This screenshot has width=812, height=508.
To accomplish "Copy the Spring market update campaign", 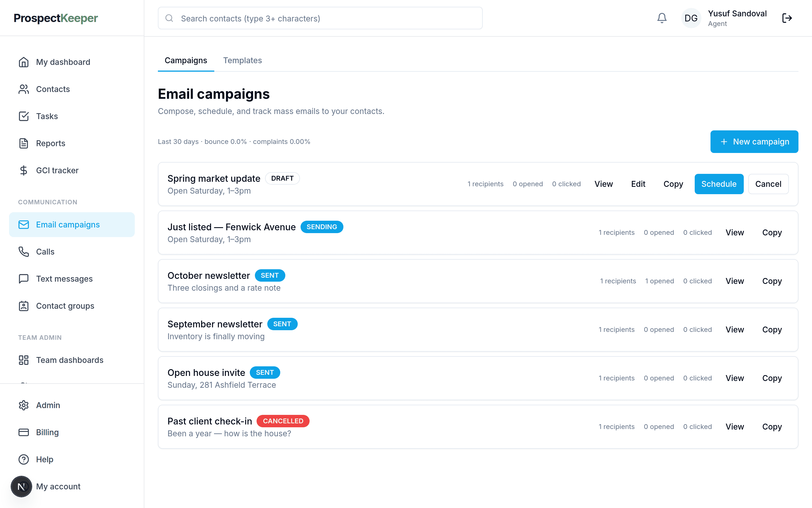I will (673, 184).
